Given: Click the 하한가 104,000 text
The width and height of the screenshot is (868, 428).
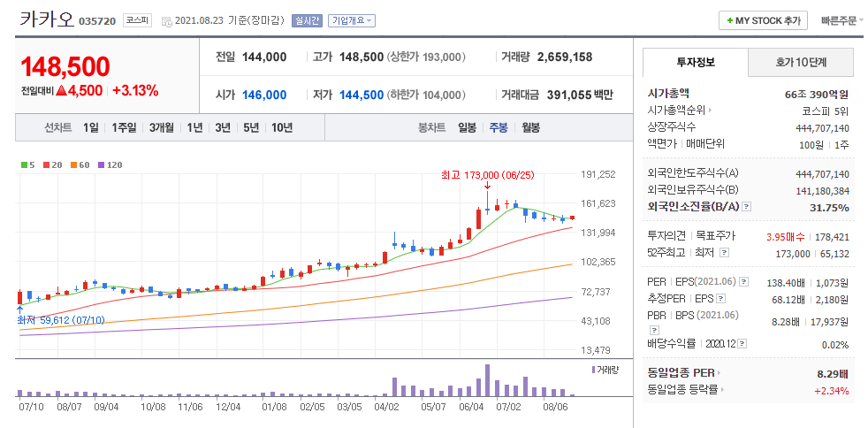Looking at the screenshot, I should 426,96.
